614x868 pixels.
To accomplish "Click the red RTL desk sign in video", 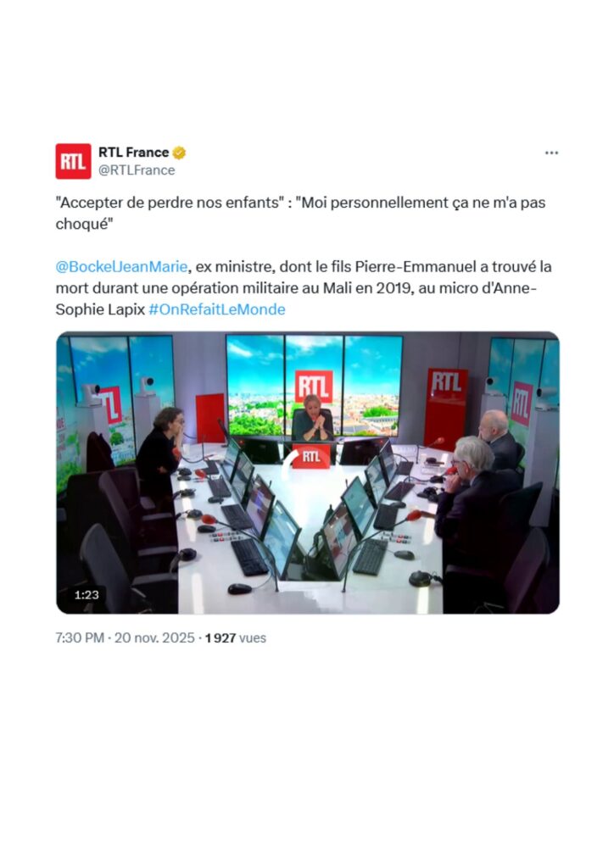I will point(311,456).
